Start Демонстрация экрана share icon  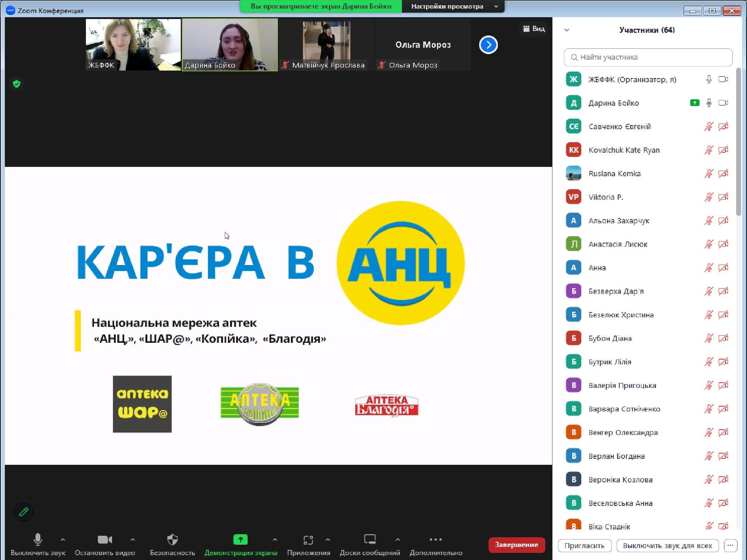coord(241,539)
